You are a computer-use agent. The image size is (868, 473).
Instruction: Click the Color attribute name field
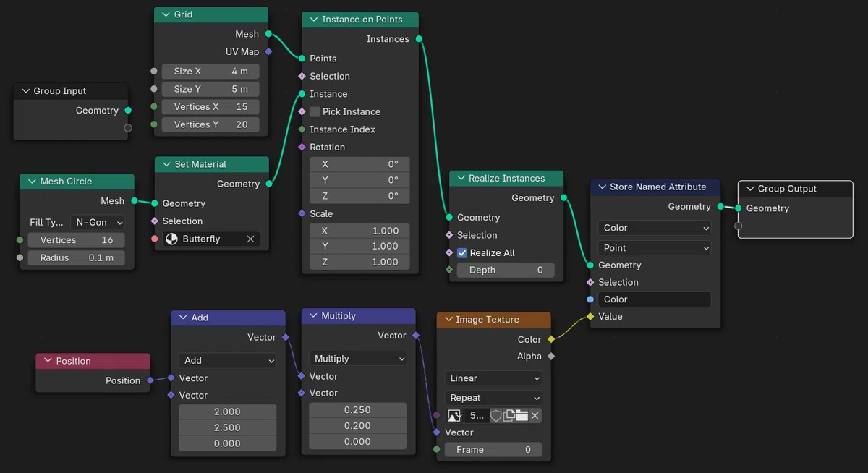pos(655,299)
